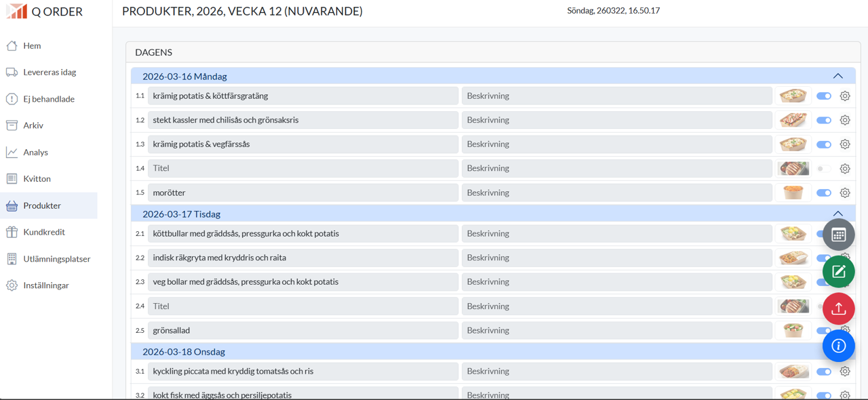Click the green edit floating button
868x400 pixels.
[839, 272]
